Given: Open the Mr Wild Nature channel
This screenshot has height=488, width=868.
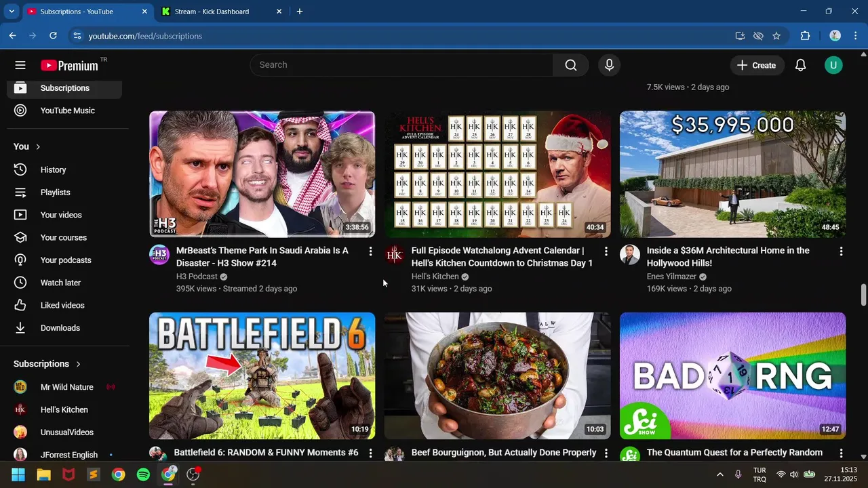Looking at the screenshot, I should (x=64, y=387).
